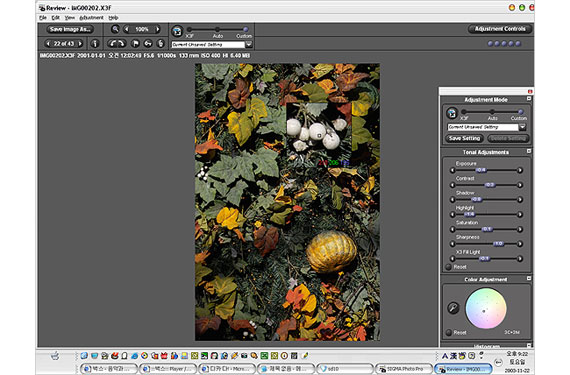The height and width of the screenshot is (375, 570).
Task: Open the top toolbar settings dropdown arrow
Action: point(249,44)
